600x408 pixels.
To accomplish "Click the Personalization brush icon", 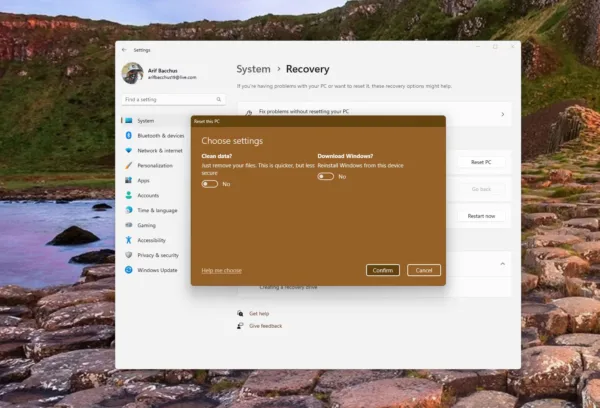I will tap(129, 165).
